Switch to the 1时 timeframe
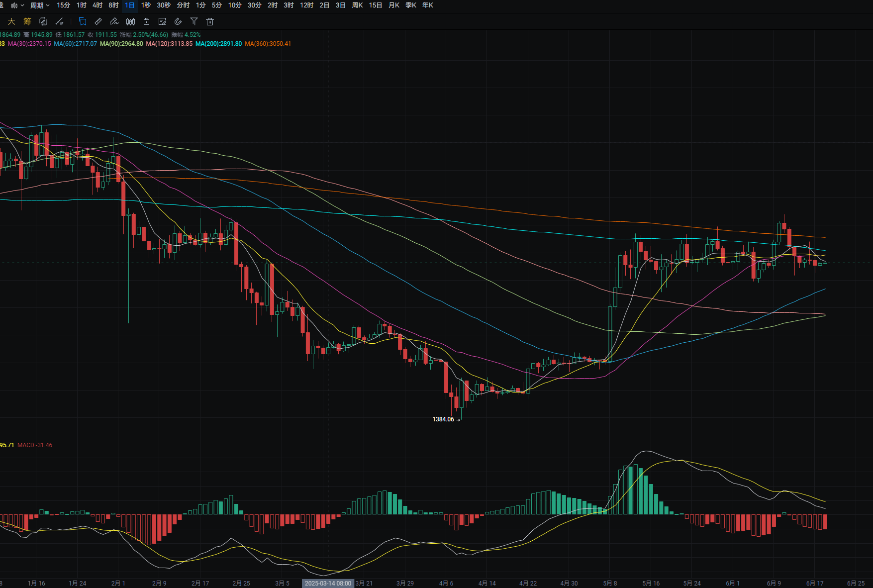Screen dimensions: 873x588 coord(82,5)
